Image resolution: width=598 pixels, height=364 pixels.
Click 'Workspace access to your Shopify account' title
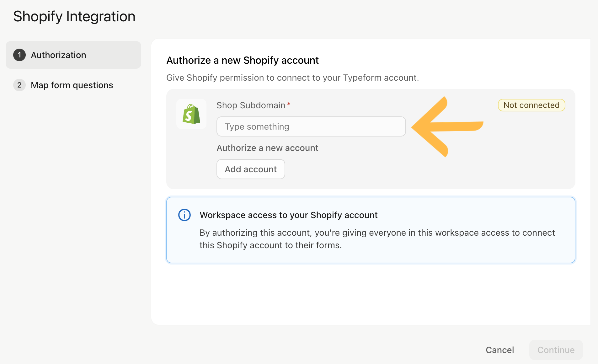tap(289, 215)
